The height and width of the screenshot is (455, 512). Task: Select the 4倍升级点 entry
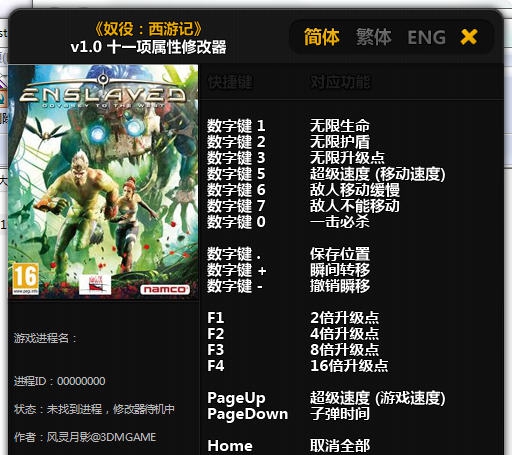(344, 334)
